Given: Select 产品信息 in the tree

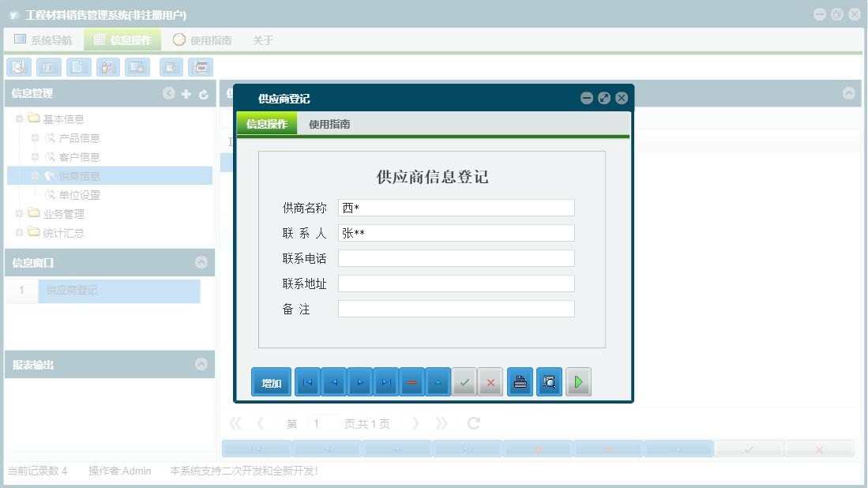Looking at the screenshot, I should (x=79, y=138).
